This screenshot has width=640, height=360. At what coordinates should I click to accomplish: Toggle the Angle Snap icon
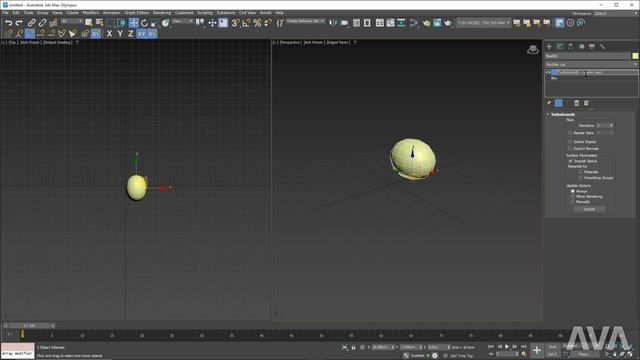(246, 23)
